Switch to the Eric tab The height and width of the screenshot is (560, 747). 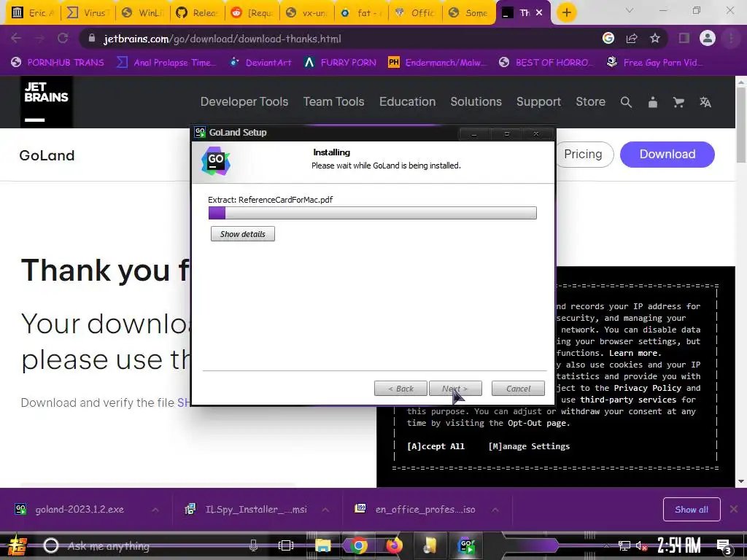tap(33, 13)
